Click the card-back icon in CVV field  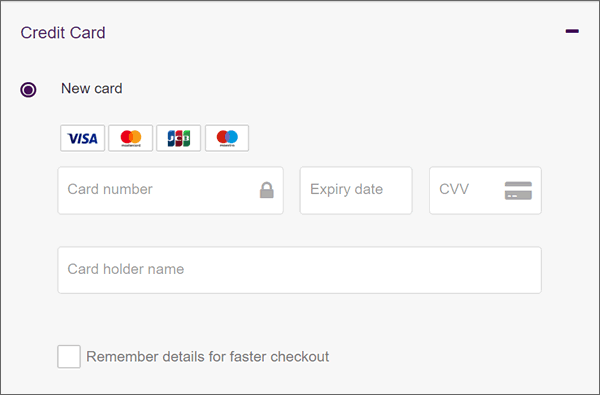(518, 190)
